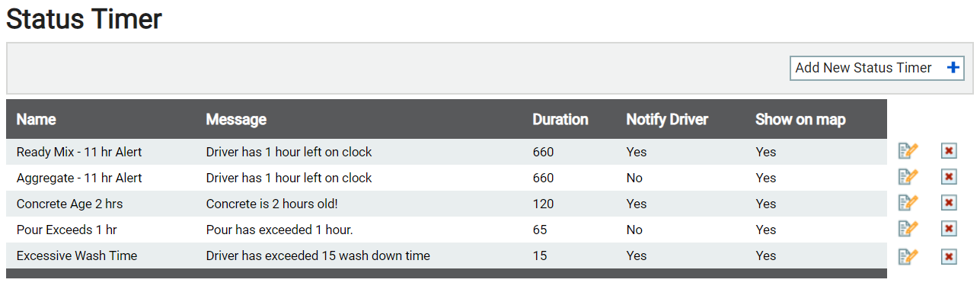Click the Notify Driver column header
Screen dimensions: 980x286
(x=667, y=120)
